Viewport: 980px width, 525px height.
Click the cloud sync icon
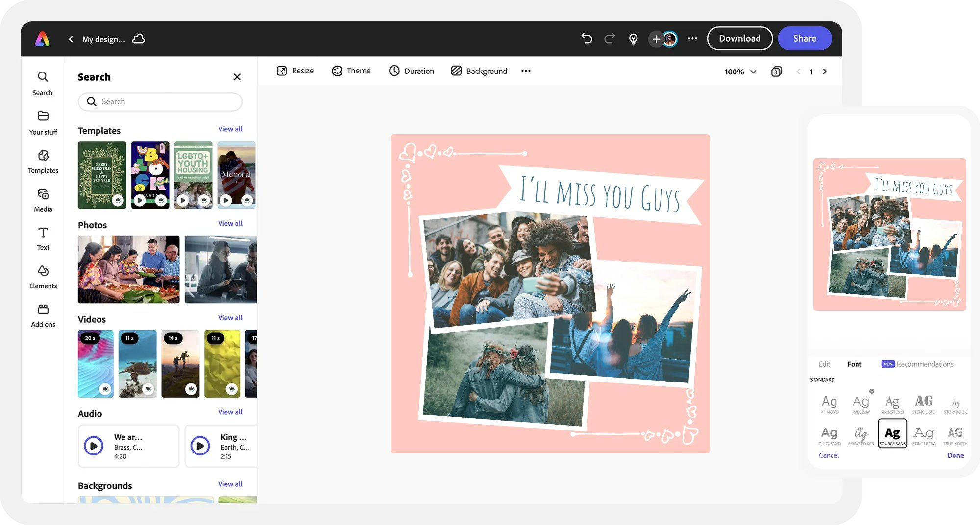click(139, 39)
